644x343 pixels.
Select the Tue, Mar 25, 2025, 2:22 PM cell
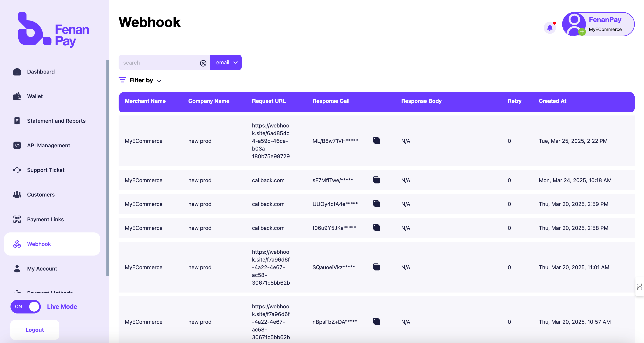click(x=573, y=141)
